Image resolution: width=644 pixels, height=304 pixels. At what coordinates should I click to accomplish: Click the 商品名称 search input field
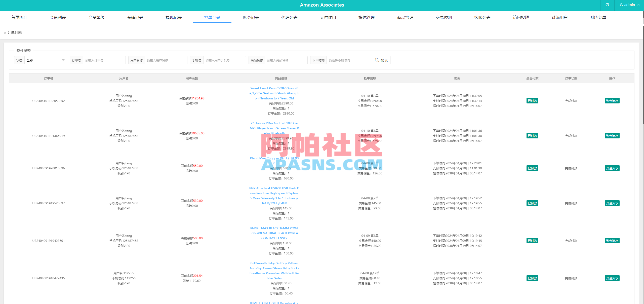pos(286,60)
